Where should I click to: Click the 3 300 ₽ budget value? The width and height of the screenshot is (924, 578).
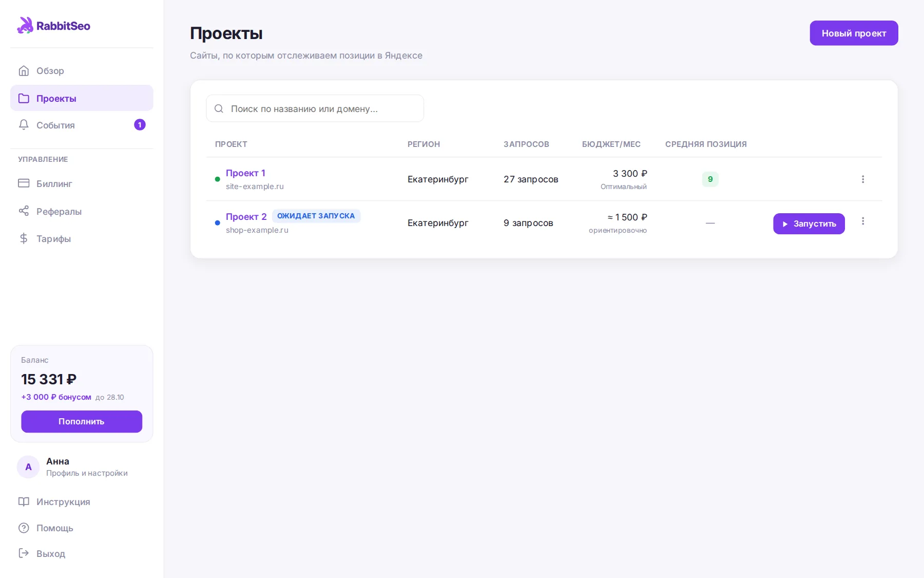tap(630, 174)
